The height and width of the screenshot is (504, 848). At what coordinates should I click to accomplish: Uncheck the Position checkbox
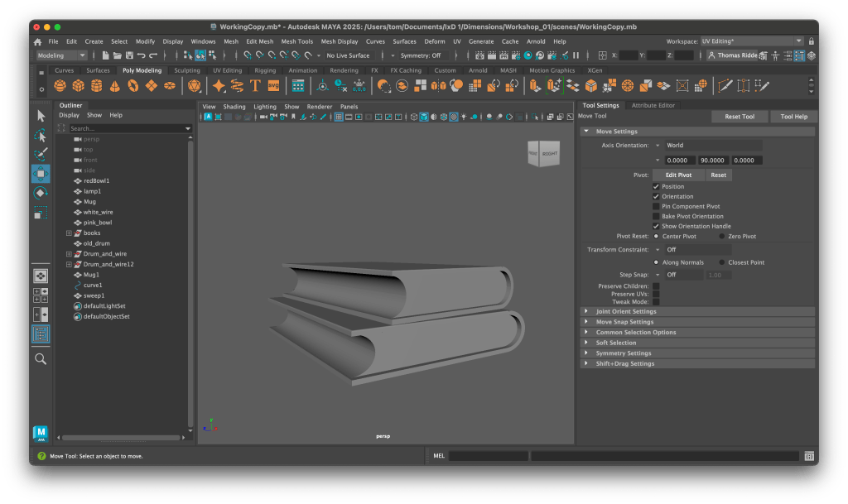tap(657, 186)
